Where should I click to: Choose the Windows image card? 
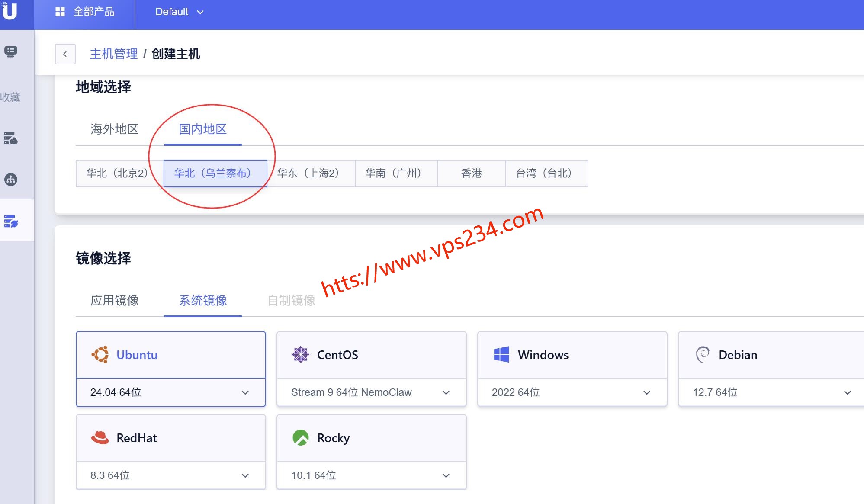(x=572, y=355)
